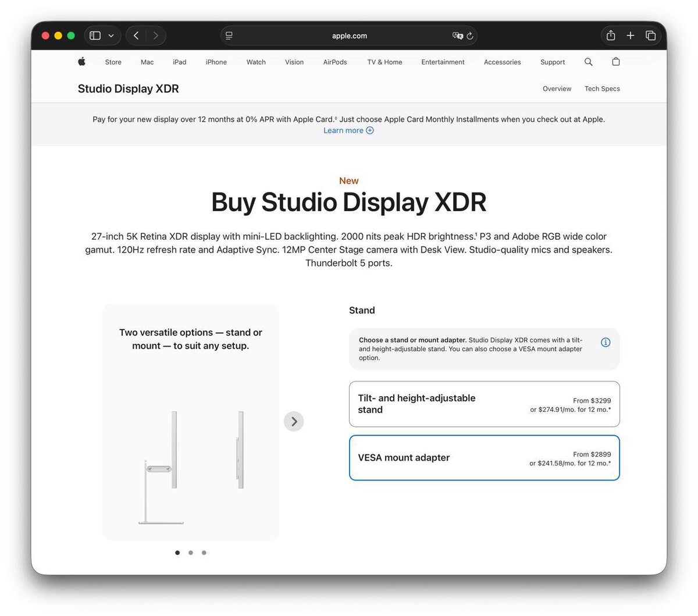Open the Share icon in toolbar

coord(611,35)
